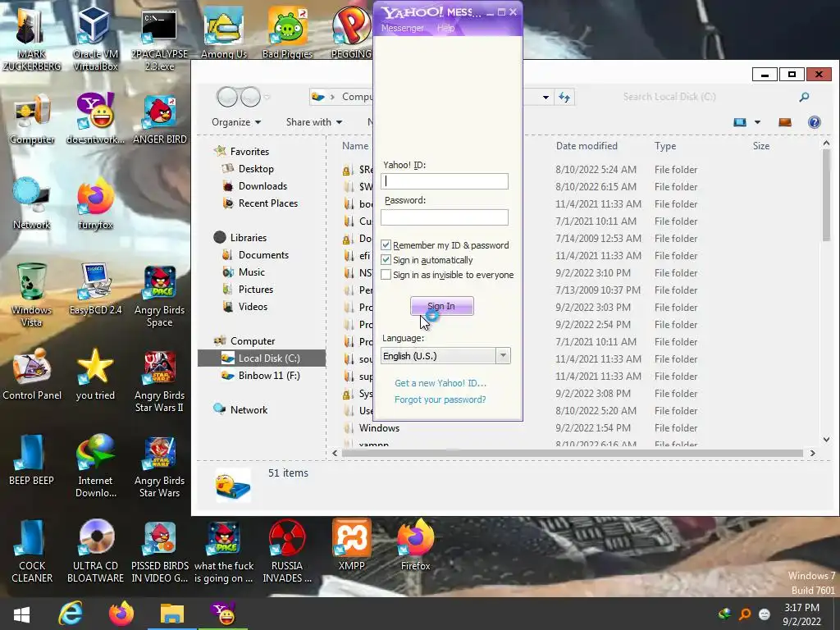Open the change view options dropdown arrow

click(757, 122)
